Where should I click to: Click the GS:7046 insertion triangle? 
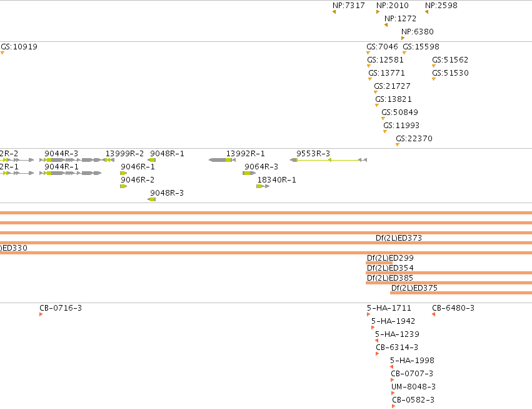point(368,52)
